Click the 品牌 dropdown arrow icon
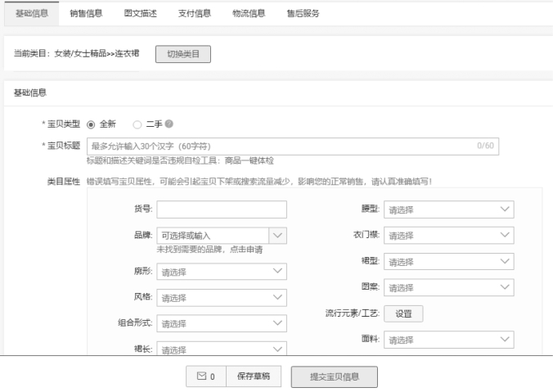Screen dimensions: 553x392 278,235
